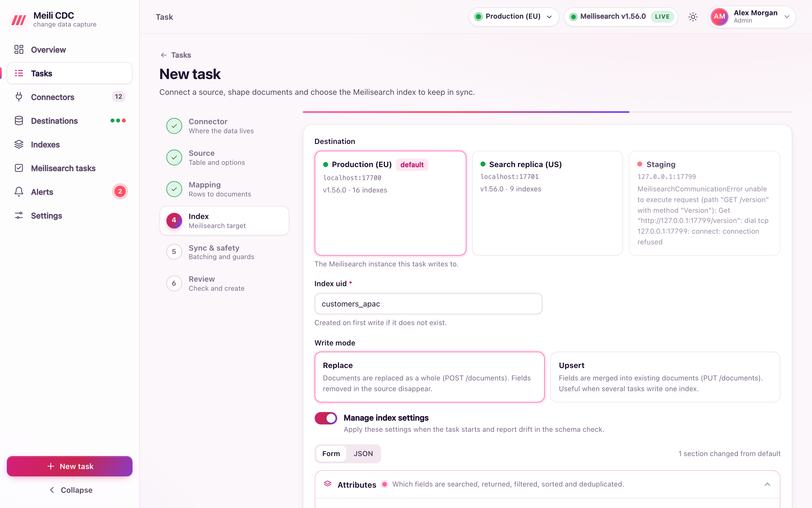Open Connectors in the sidebar
This screenshot has width=812, height=508.
(70, 97)
